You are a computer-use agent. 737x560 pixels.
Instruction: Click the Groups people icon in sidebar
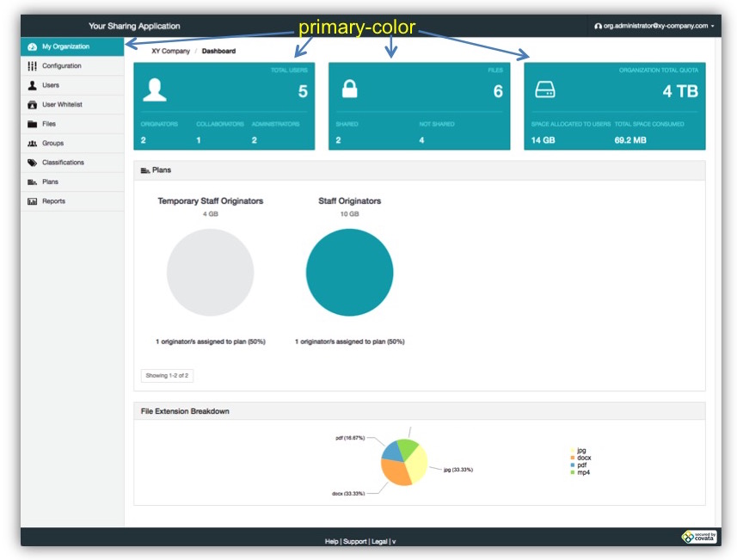[x=32, y=144]
